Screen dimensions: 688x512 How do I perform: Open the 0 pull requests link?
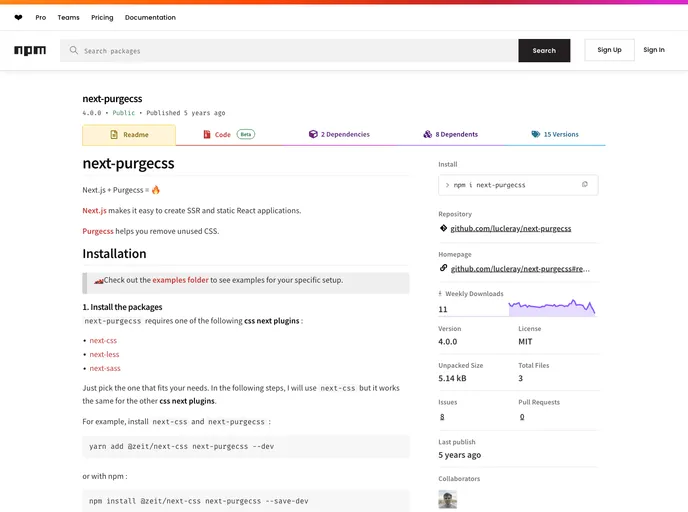522,417
